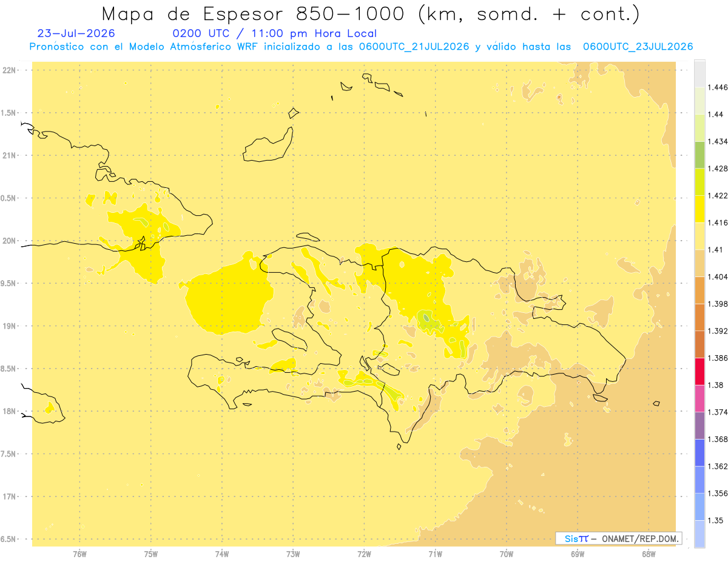Click the colorbar value "1.434"
The width and height of the screenshot is (728, 562).
716,141
